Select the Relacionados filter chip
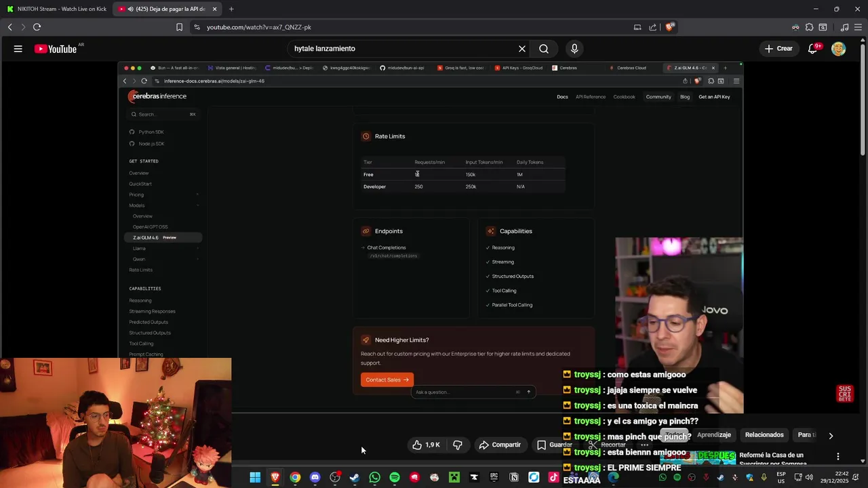Image resolution: width=868 pixels, height=488 pixels. point(764,435)
